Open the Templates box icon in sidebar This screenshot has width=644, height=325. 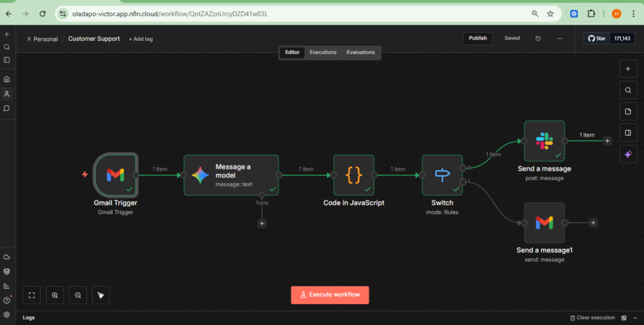(6, 271)
